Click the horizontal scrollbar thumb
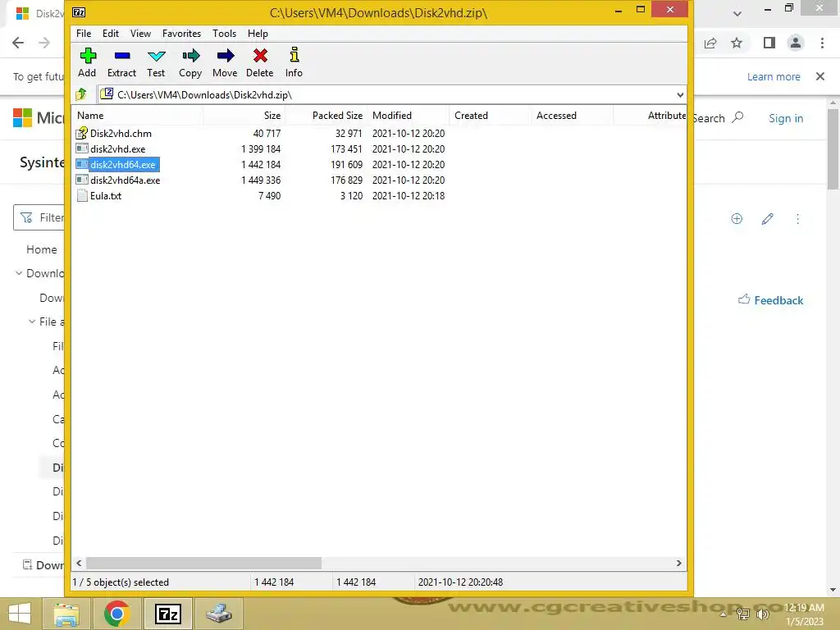The image size is (840, 630). pos(203,563)
